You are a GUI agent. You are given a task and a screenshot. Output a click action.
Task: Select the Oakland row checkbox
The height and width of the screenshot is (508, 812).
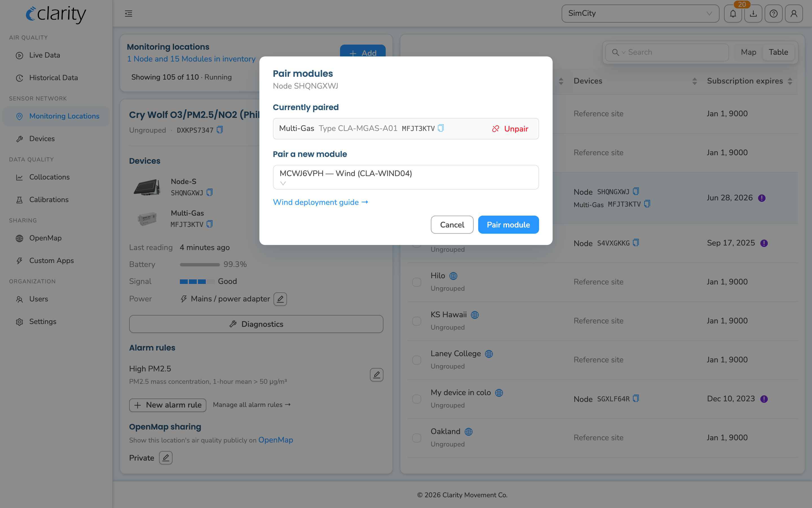[x=417, y=438]
